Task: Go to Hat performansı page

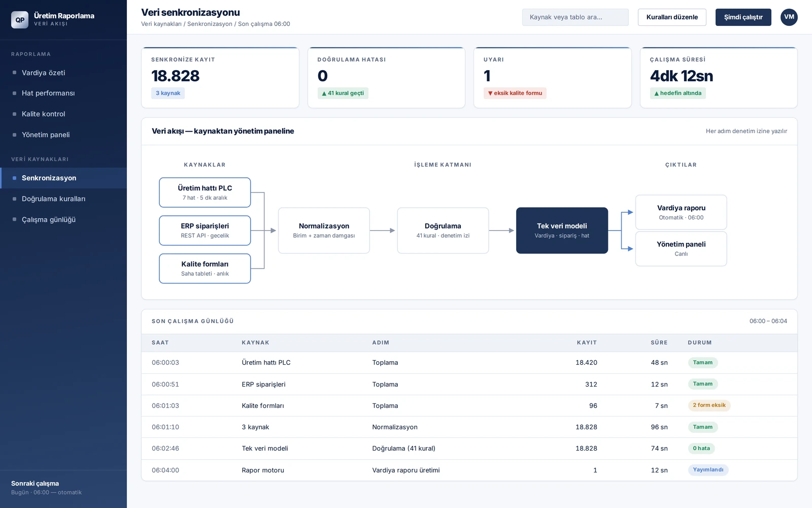Action: pos(63,93)
